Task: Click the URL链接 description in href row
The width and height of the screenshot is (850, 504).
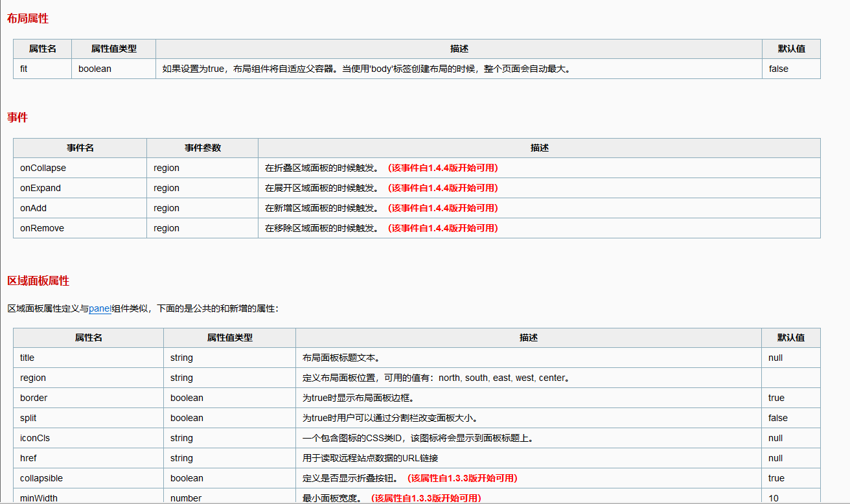Action: [371, 458]
